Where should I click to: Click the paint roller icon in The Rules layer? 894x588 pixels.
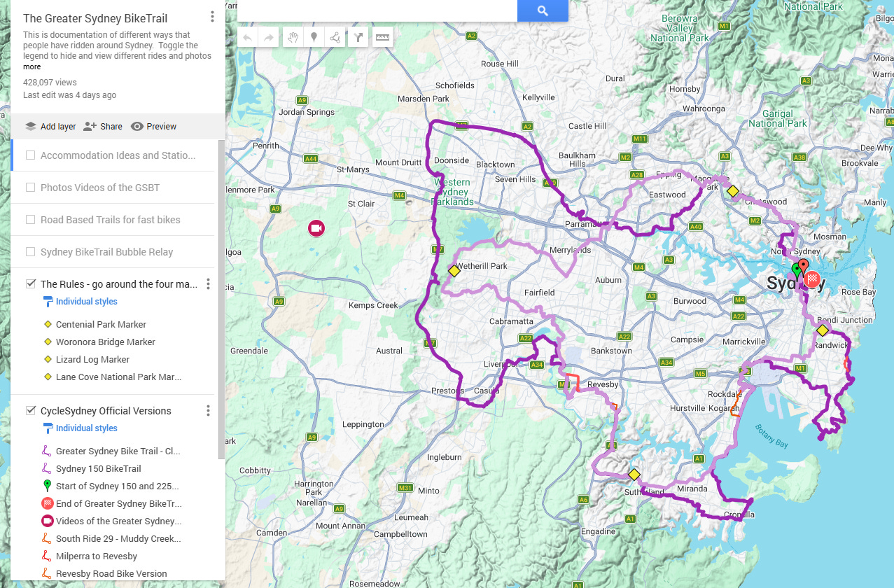(48, 302)
